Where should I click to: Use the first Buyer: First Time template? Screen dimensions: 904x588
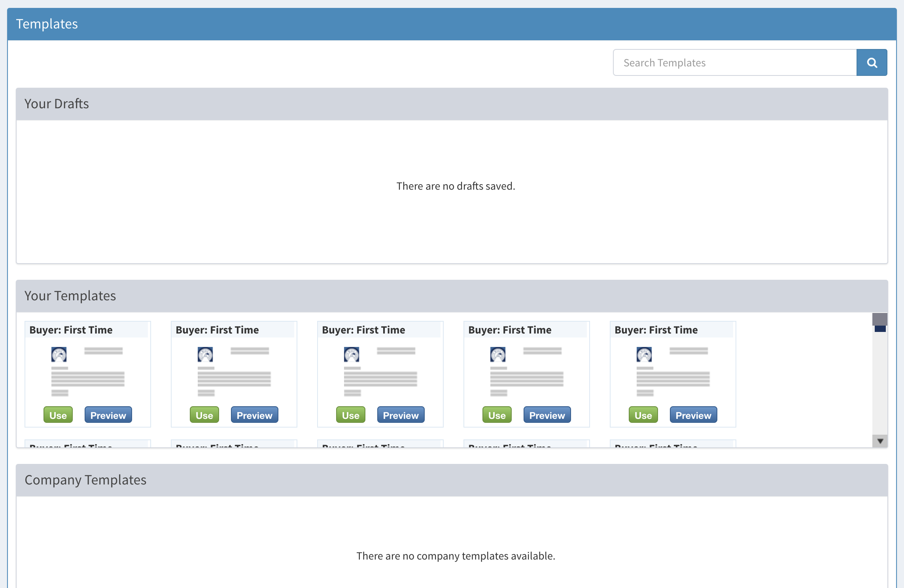coord(58,415)
